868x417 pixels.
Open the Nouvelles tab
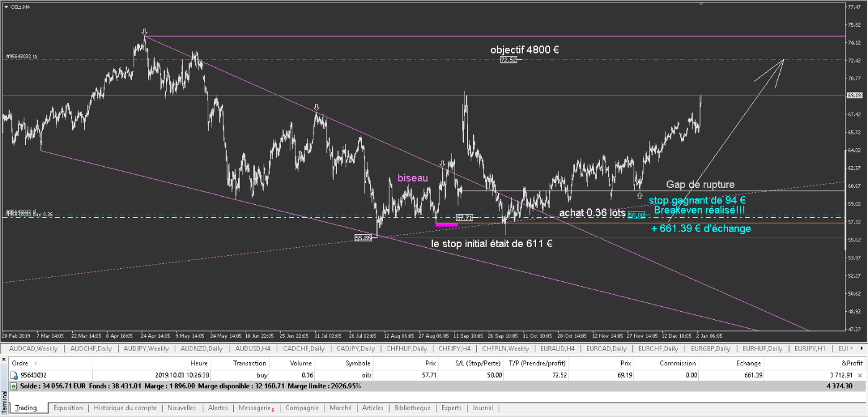[182, 408]
